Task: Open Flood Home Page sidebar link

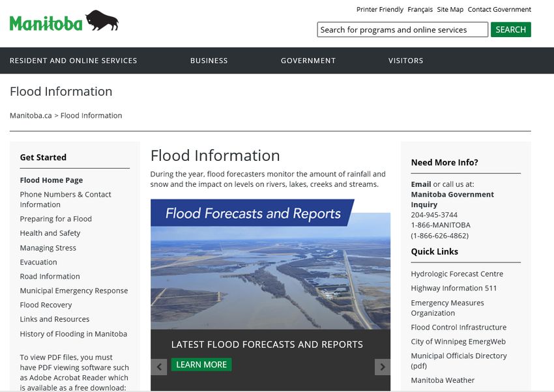Action: click(x=51, y=180)
